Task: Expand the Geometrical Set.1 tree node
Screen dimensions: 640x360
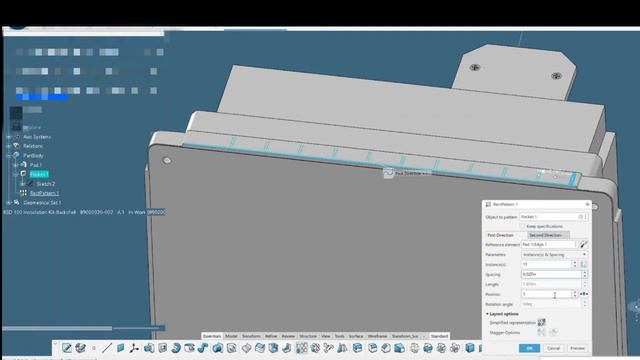Action: pyautogui.click(x=9, y=202)
